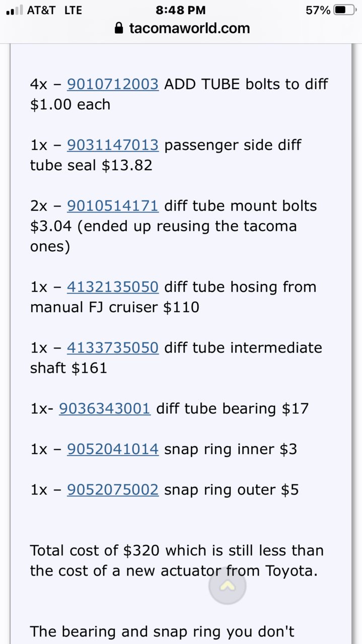
Task: Tap the tacomaworld.com address bar
Action: pyautogui.click(x=181, y=28)
